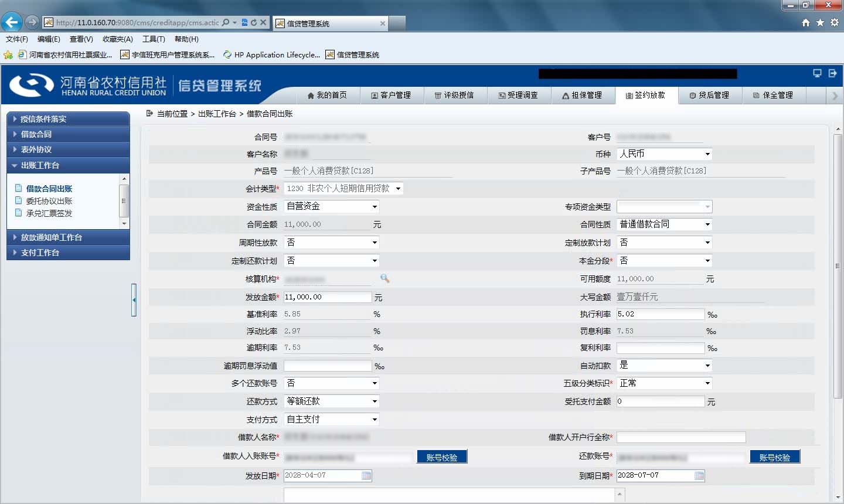844x504 pixels.
Task: Click into the 借款人开户行全称 field
Action: [681, 437]
